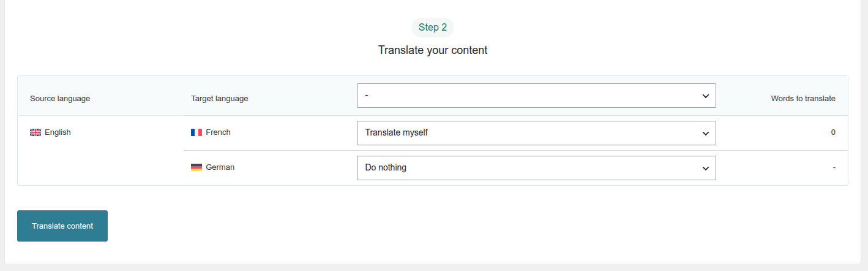Click the 'English' source language label
The height and width of the screenshot is (271, 868).
click(58, 132)
